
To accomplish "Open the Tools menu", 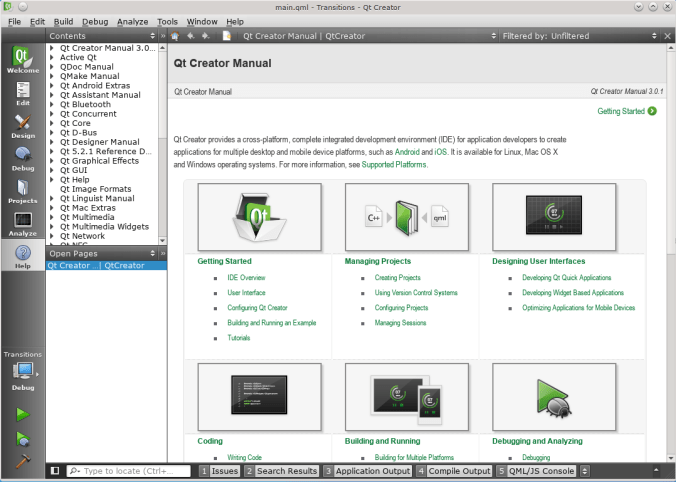I will coord(167,22).
